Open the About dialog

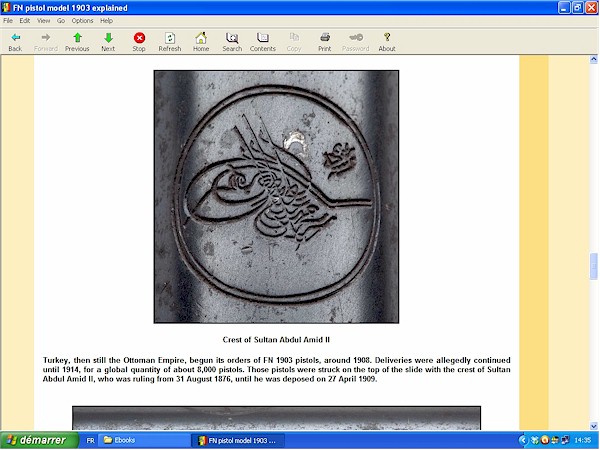click(387, 42)
